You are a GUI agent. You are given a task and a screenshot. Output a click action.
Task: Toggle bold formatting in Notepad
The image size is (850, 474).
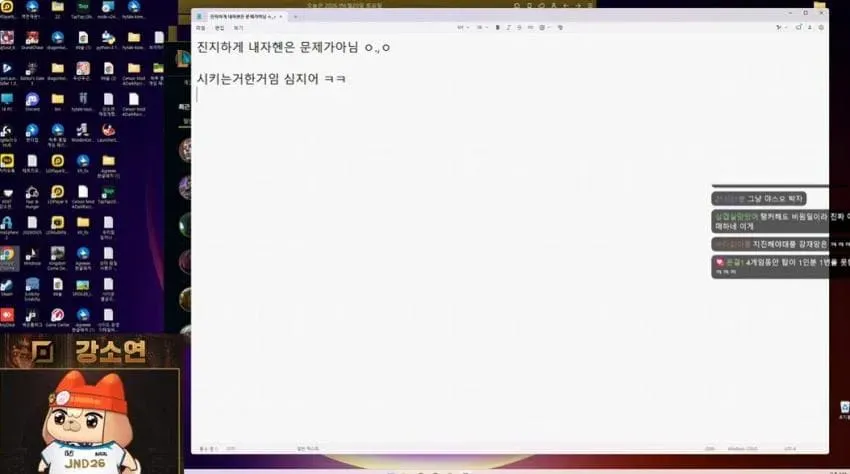click(x=498, y=27)
